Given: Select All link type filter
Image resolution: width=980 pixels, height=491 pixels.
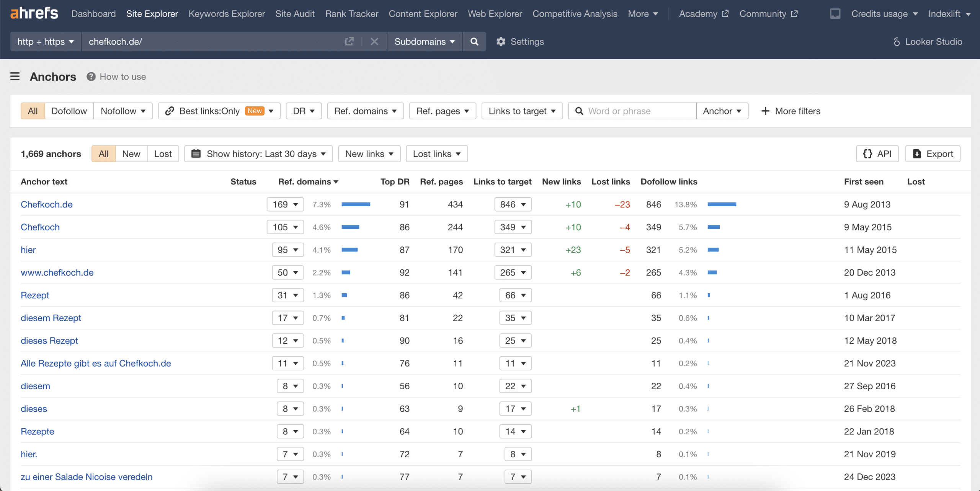Looking at the screenshot, I should tap(33, 111).
